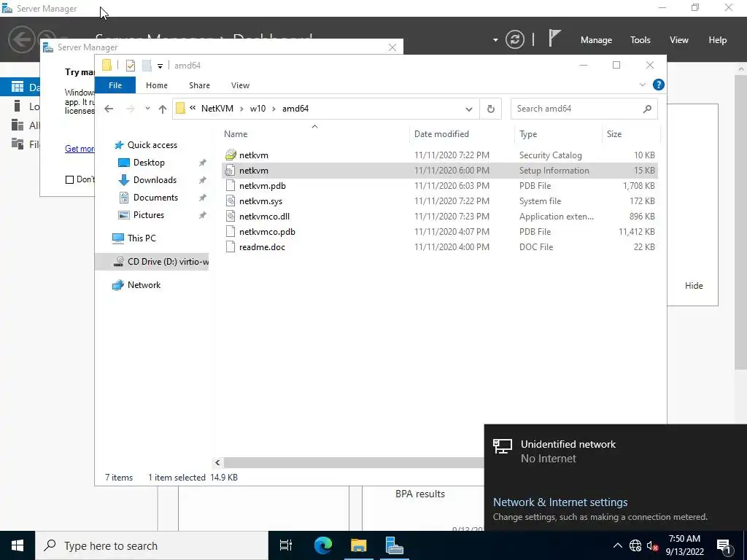
Task: Sort files by Size column
Action: 614,134
